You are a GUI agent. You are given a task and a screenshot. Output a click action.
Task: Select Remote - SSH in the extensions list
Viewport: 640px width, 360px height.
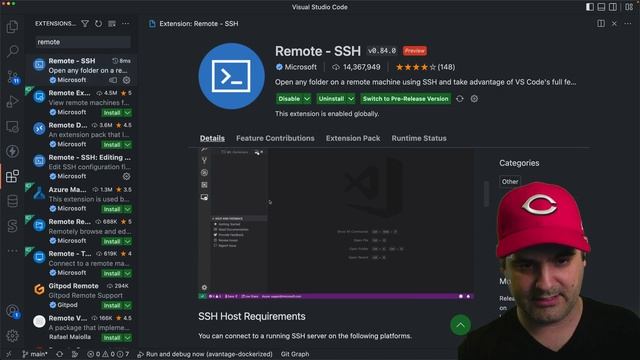[x=82, y=70]
